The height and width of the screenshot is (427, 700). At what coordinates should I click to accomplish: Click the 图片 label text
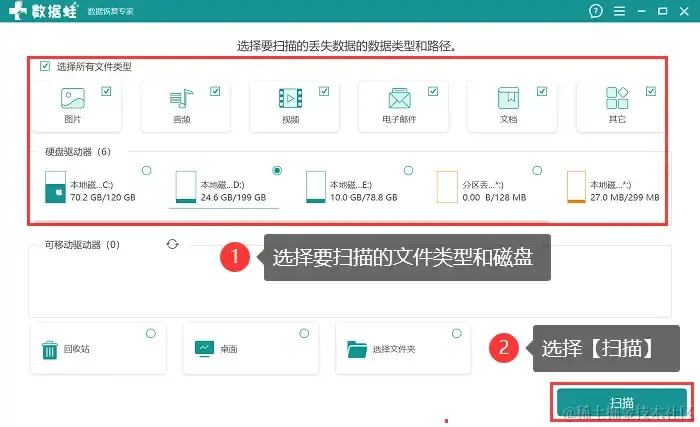[72, 119]
